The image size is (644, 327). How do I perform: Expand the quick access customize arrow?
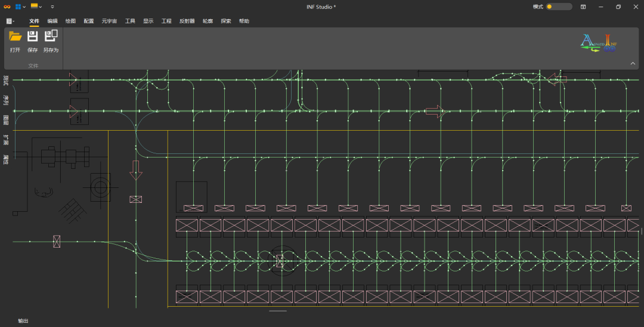[x=52, y=7]
